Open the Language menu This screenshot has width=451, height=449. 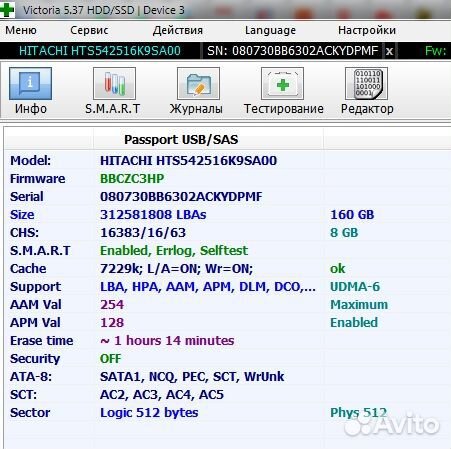pyautogui.click(x=270, y=31)
